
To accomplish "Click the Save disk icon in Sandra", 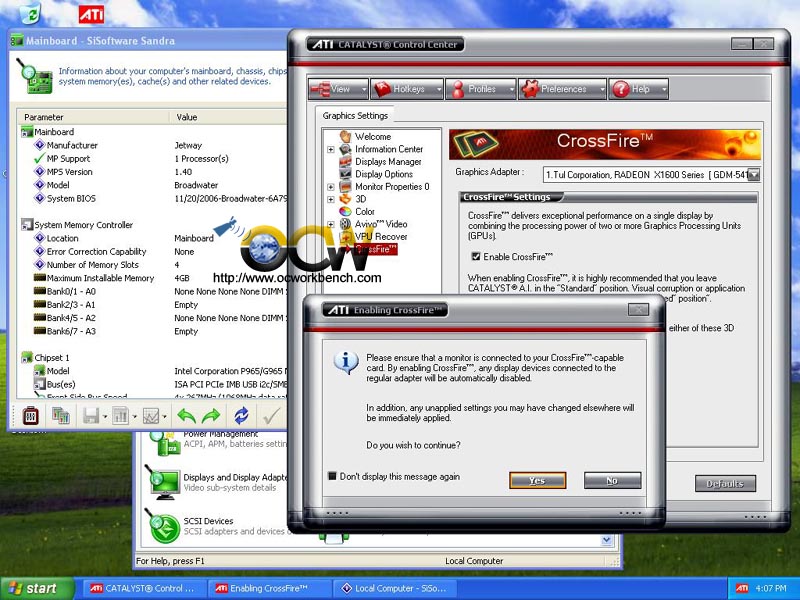I will (91, 416).
